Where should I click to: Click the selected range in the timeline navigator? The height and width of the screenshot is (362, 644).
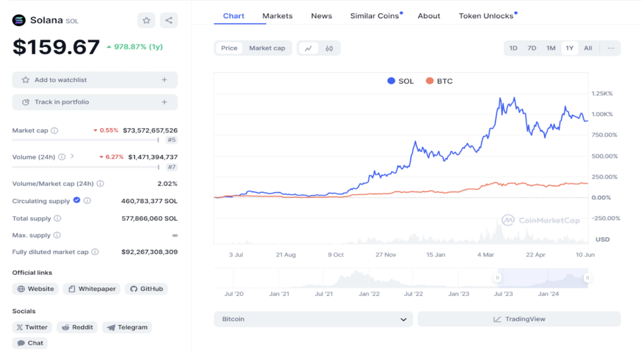[542, 278]
